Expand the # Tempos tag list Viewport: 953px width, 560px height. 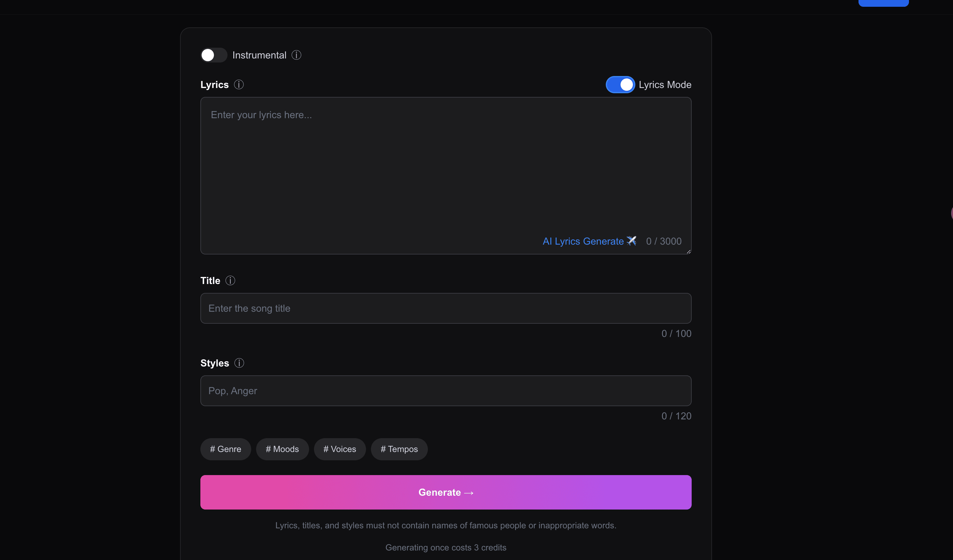point(399,449)
